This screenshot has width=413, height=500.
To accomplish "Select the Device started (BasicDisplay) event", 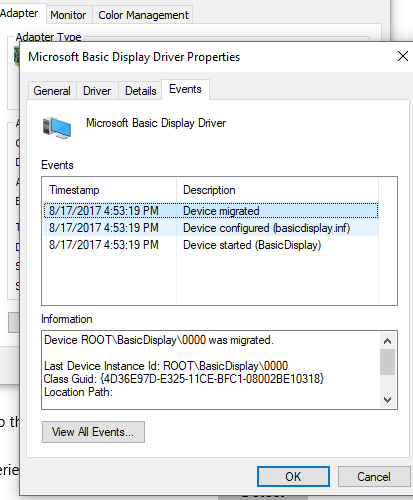I will (x=211, y=245).
